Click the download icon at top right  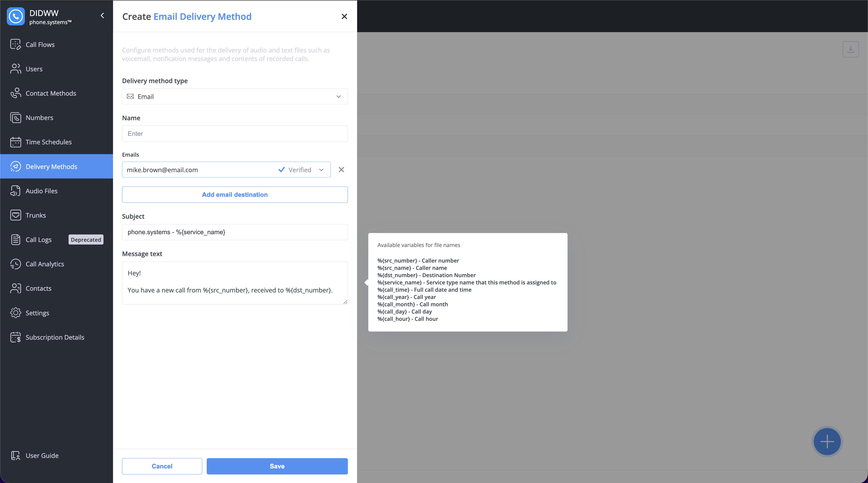pyautogui.click(x=850, y=49)
